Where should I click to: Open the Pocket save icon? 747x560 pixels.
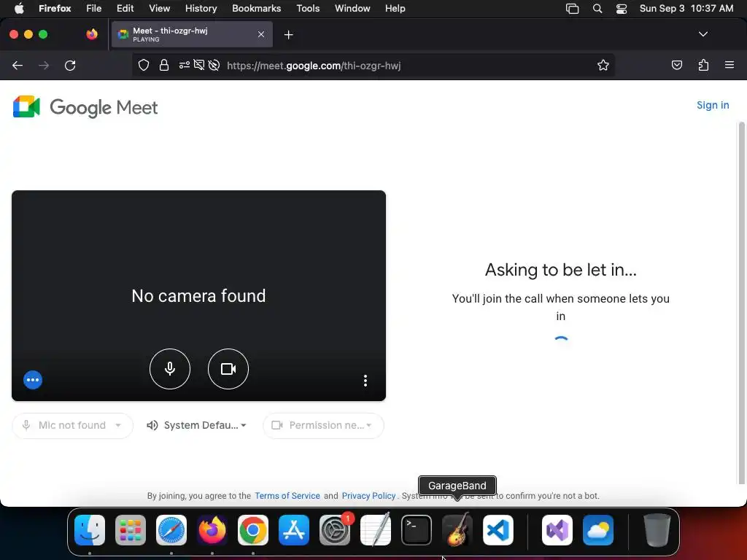(676, 65)
